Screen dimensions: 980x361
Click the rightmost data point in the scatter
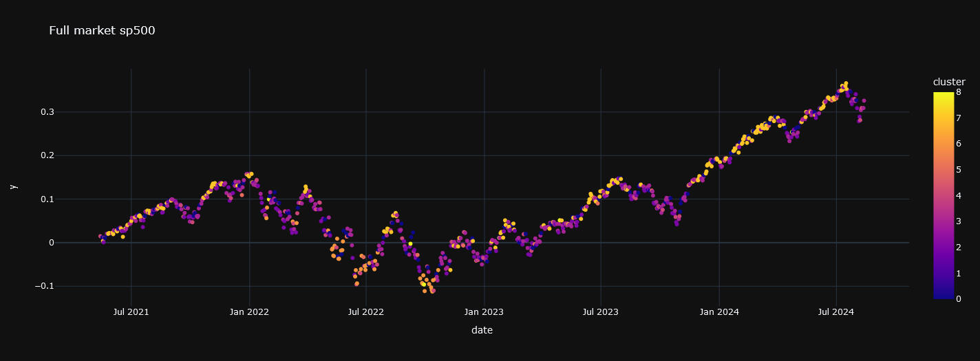click(864, 101)
